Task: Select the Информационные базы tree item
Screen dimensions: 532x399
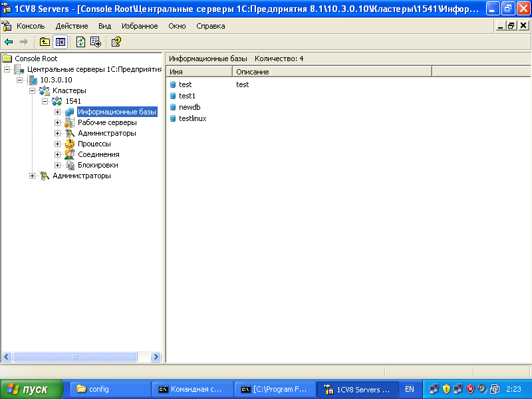Action: pyautogui.click(x=117, y=112)
